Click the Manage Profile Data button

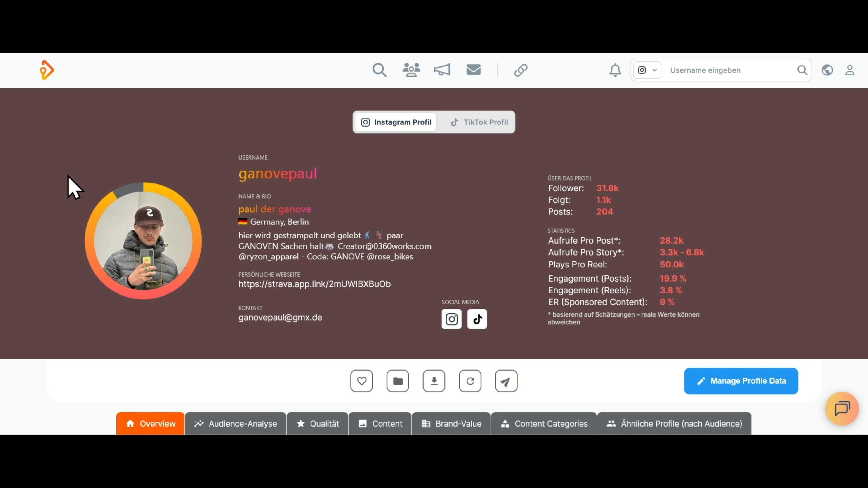click(741, 381)
